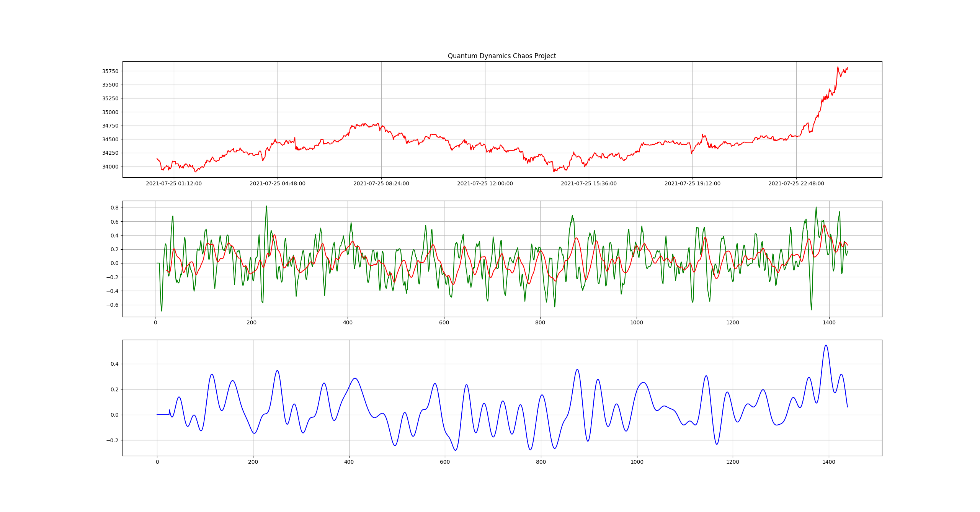Select the 0.6 y-axis label on green chart
Viewport: 980px width, 512px height.
pyautogui.click(x=114, y=222)
